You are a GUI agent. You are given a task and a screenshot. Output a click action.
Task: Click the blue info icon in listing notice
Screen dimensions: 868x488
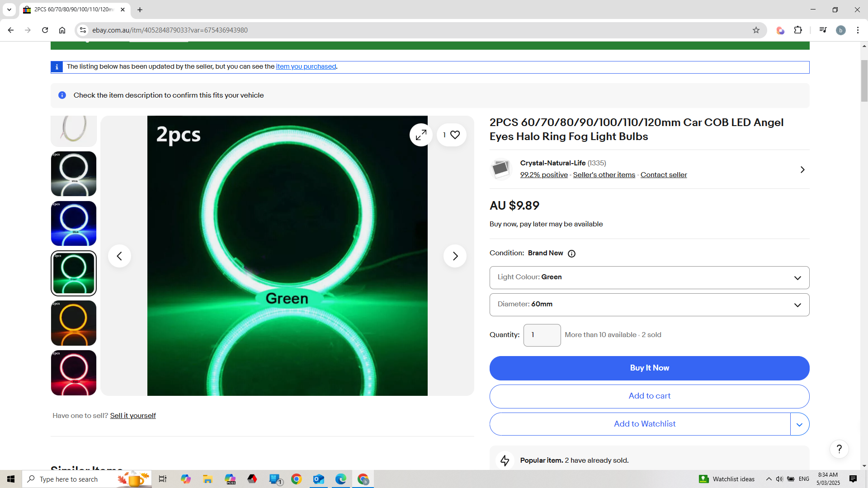[x=57, y=67]
